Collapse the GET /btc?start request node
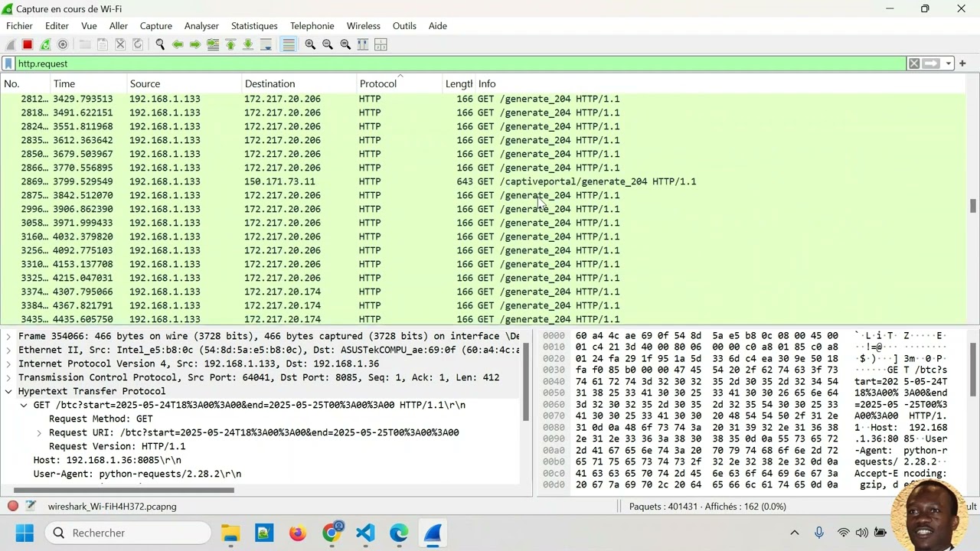The width and height of the screenshot is (980, 551). [x=24, y=405]
